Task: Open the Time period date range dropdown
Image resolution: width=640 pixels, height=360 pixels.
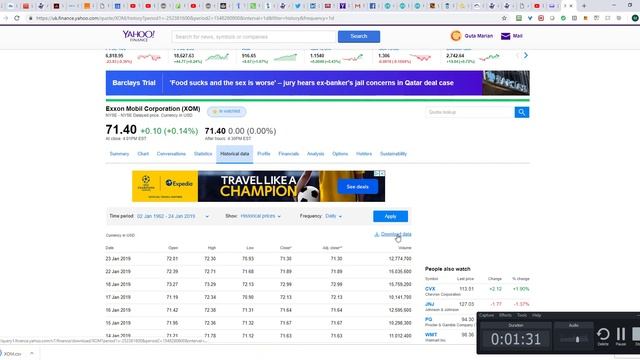Action: [x=173, y=216]
